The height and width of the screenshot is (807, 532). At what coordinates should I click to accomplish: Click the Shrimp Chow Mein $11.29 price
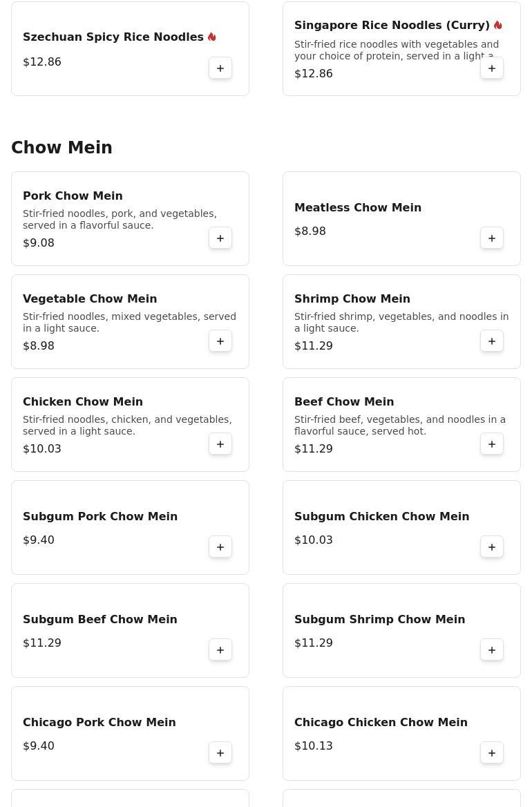point(314,346)
